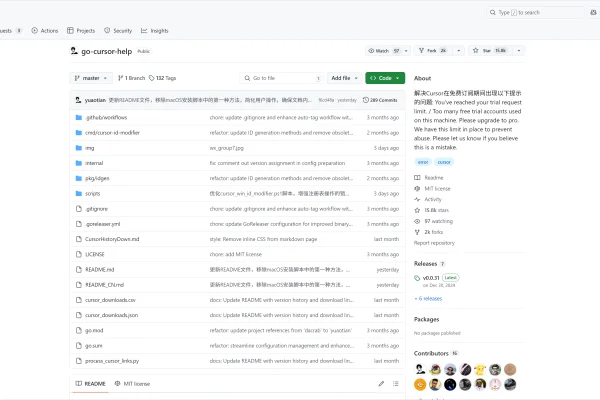The image size is (600, 400).
Task: Expand the Fork options dropdown arrow
Action: point(458,51)
